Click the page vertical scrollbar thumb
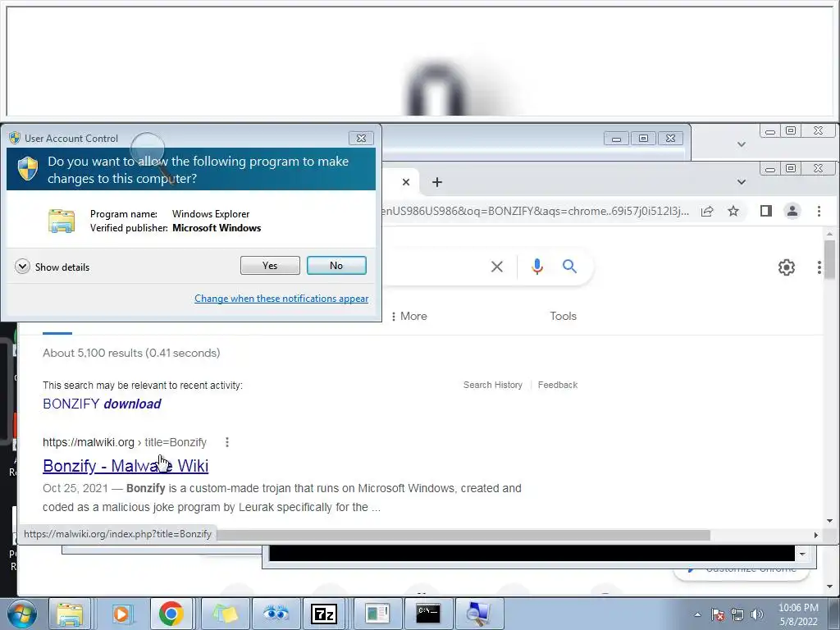The width and height of the screenshot is (840, 630). coord(829,258)
